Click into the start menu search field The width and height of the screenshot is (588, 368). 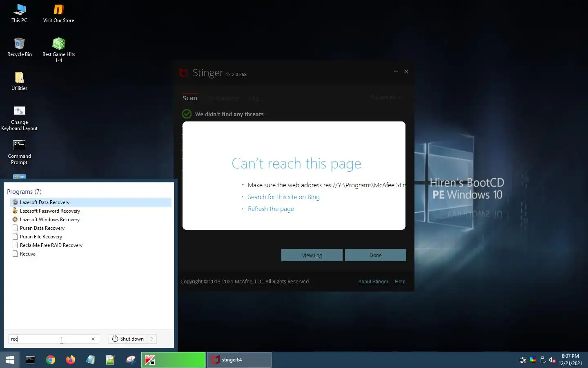pyautogui.click(x=49, y=339)
